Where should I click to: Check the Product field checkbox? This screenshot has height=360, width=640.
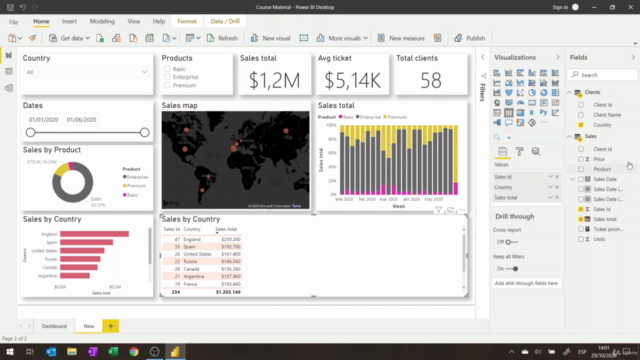click(581, 169)
